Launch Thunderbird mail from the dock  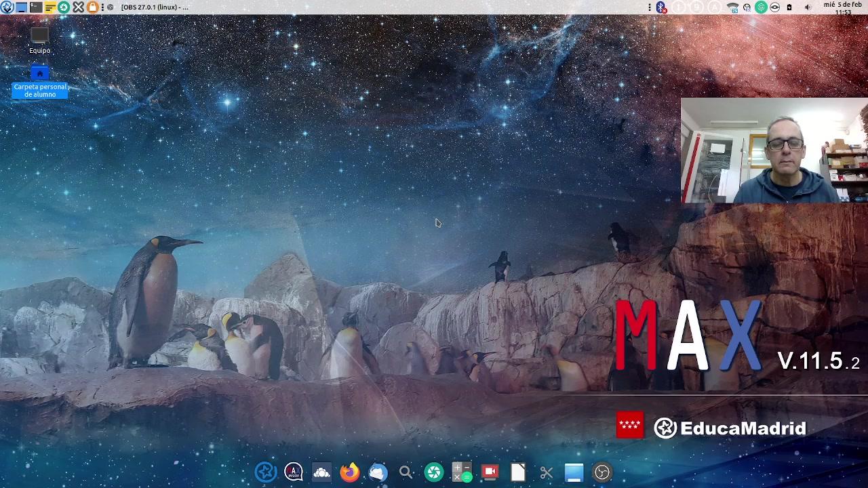click(378, 472)
